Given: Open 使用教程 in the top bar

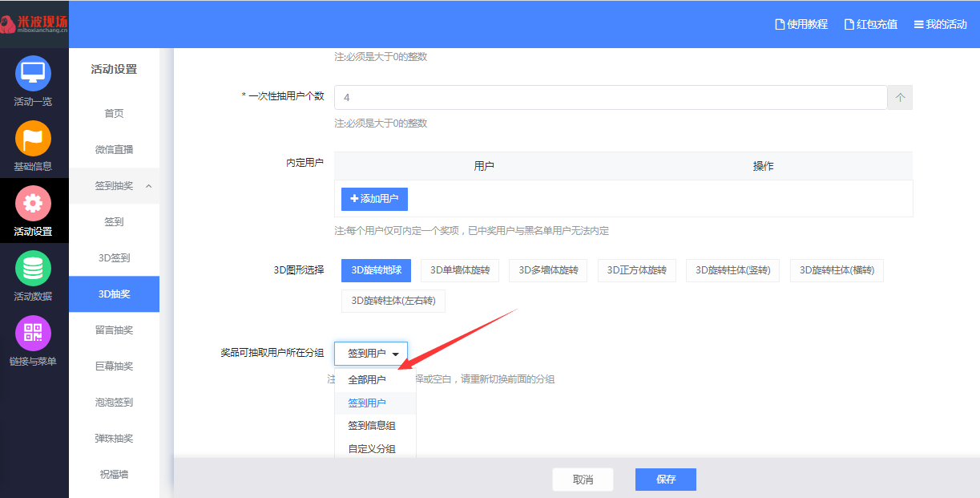Looking at the screenshot, I should click(801, 24).
